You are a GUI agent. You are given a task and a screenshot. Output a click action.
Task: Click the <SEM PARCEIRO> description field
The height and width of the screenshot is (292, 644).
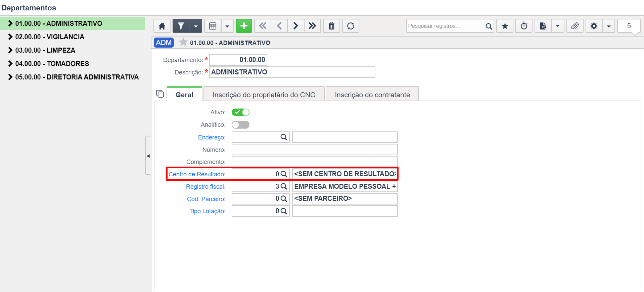(345, 198)
